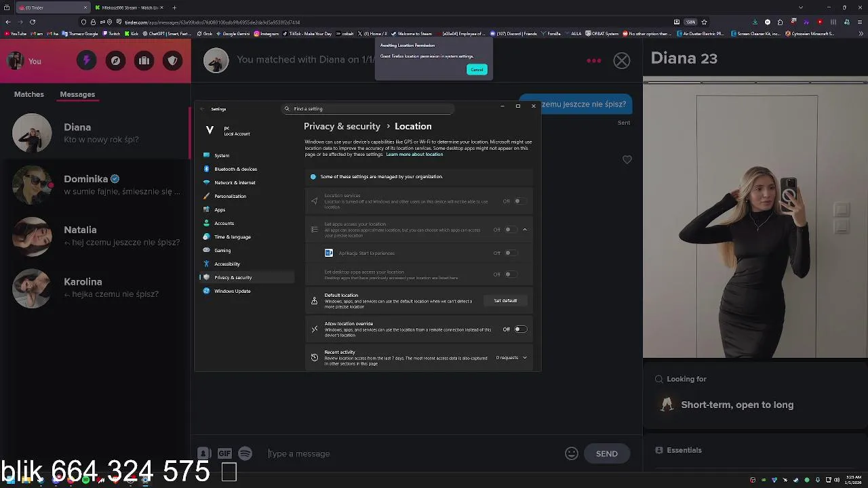
Task: Open the Tinder explore compass icon
Action: pos(115,61)
